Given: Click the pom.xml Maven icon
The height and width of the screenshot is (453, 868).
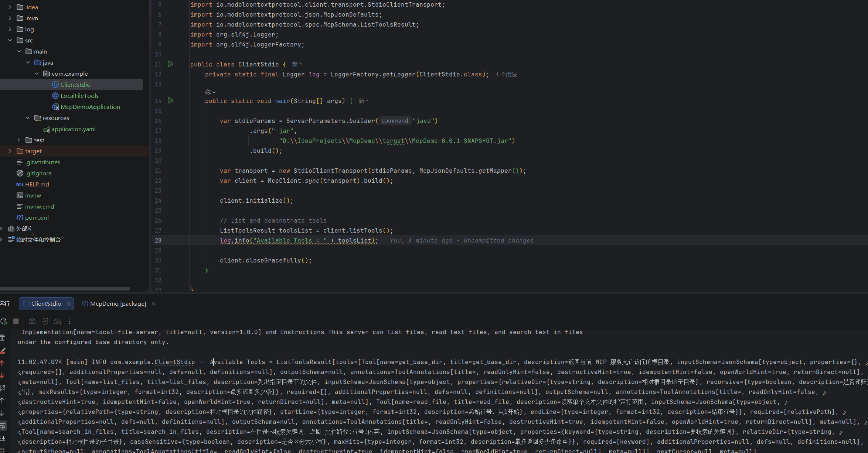Looking at the screenshot, I should point(20,217).
